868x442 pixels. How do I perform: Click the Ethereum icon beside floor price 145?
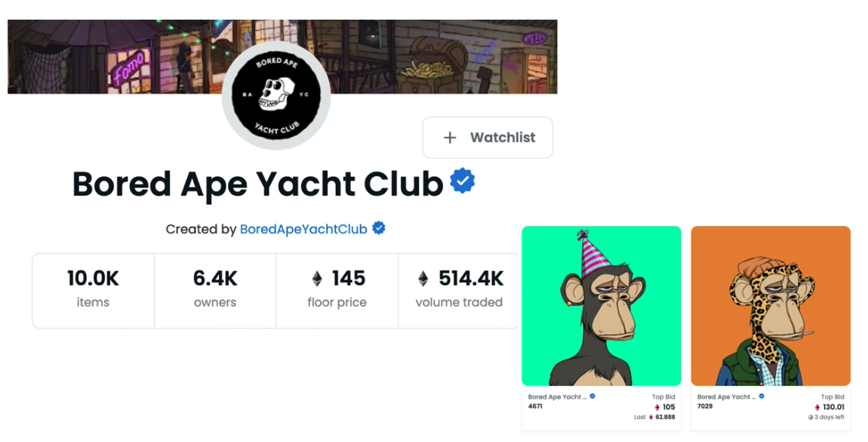click(x=317, y=279)
